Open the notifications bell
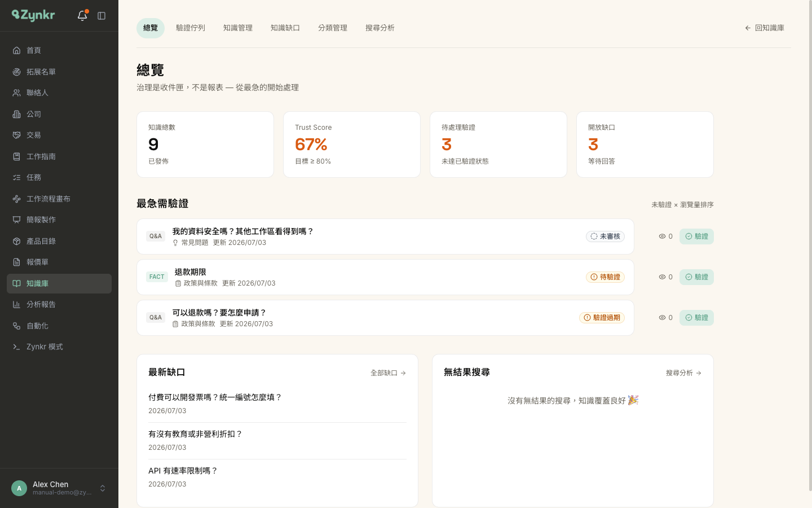The height and width of the screenshot is (508, 812). [82, 16]
